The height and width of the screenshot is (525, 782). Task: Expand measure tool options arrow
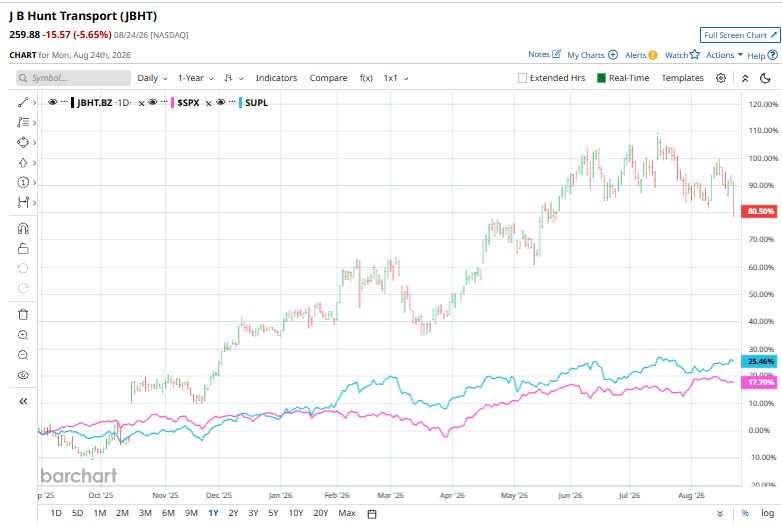[x=34, y=202]
